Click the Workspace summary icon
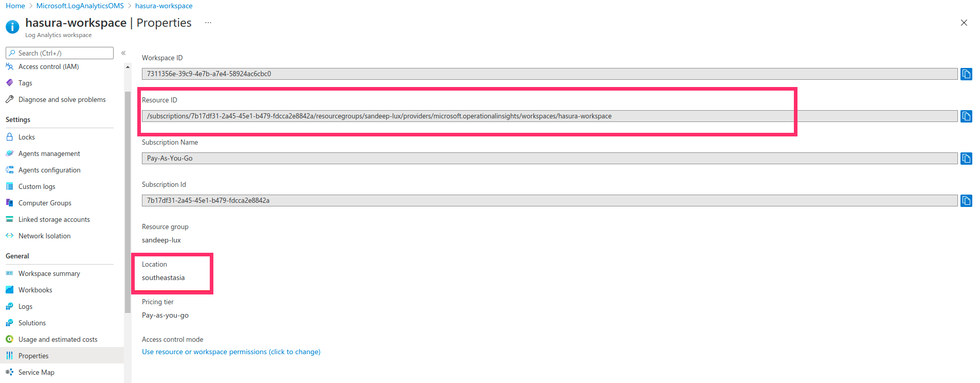Viewport: 980px width, 383px height. click(x=9, y=273)
